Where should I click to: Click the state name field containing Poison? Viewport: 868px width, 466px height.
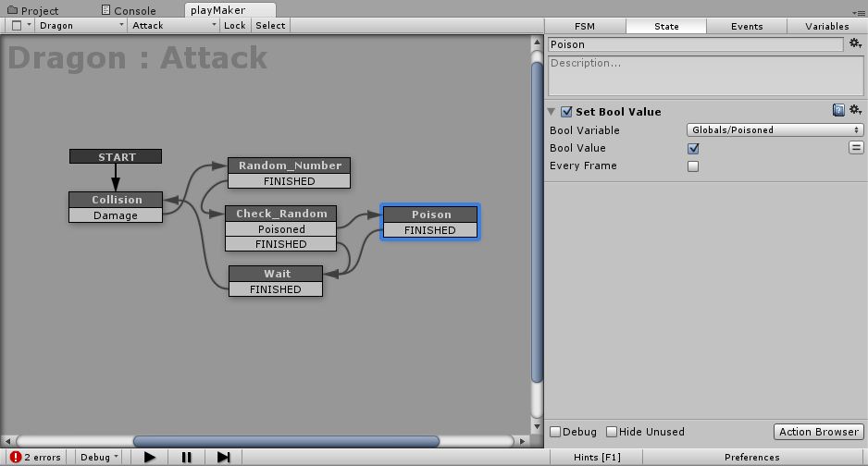pyautogui.click(x=696, y=44)
